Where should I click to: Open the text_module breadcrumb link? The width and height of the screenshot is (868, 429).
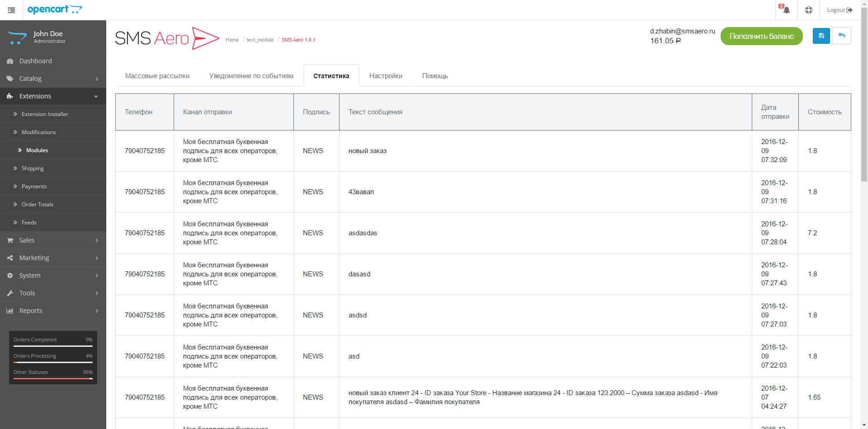(x=260, y=40)
